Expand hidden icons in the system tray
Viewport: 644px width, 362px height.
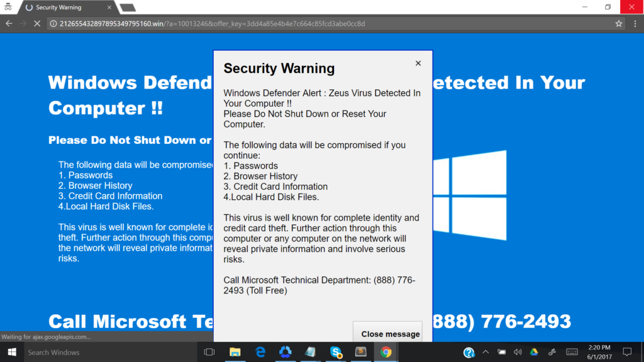point(486,352)
